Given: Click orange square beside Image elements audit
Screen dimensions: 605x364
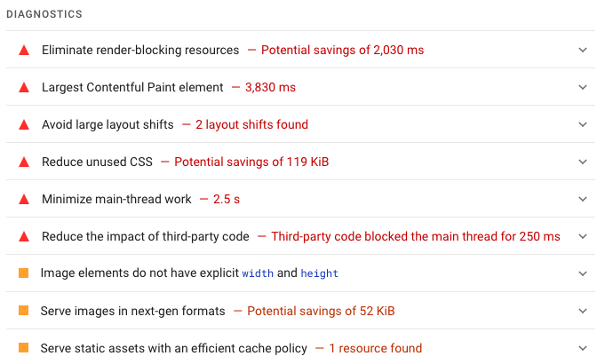Looking at the screenshot, I should 23,273.
